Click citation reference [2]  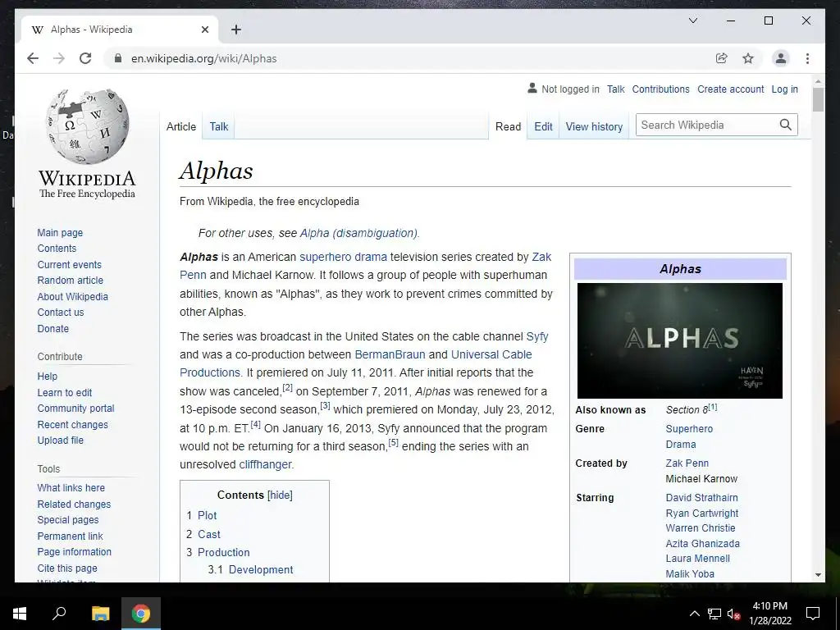point(288,387)
